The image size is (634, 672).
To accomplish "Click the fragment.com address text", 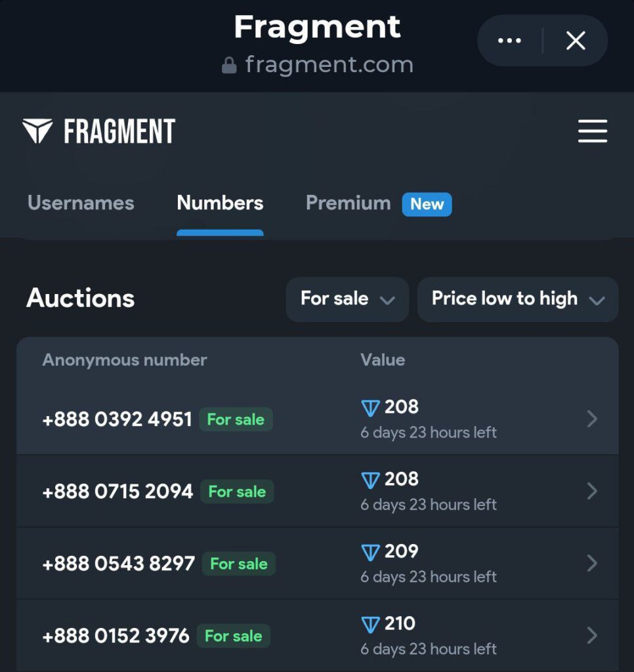I will coord(329,65).
